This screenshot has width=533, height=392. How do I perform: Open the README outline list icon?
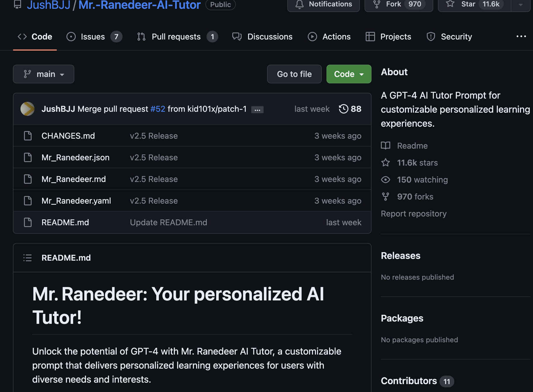[x=27, y=258]
